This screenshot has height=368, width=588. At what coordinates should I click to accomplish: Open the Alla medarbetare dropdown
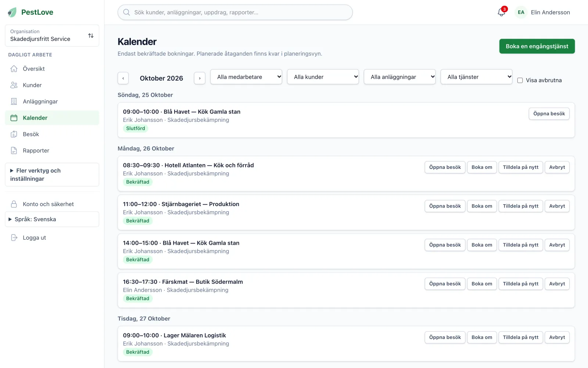point(246,77)
